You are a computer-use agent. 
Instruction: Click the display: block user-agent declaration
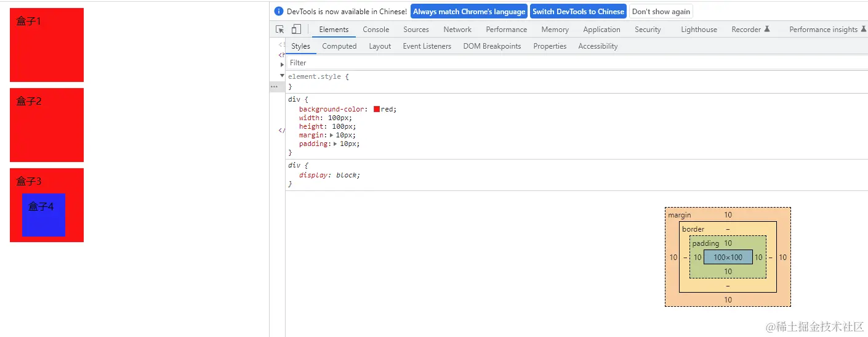[x=329, y=175]
